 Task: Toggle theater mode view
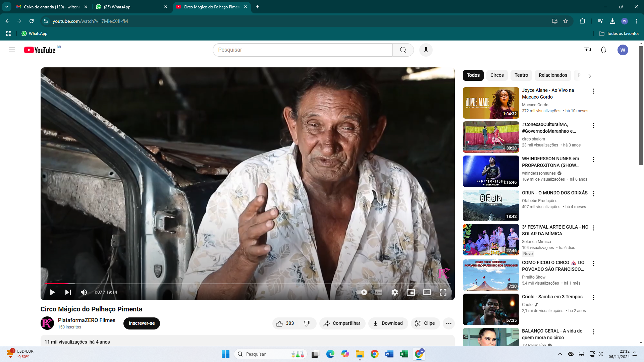click(x=427, y=292)
